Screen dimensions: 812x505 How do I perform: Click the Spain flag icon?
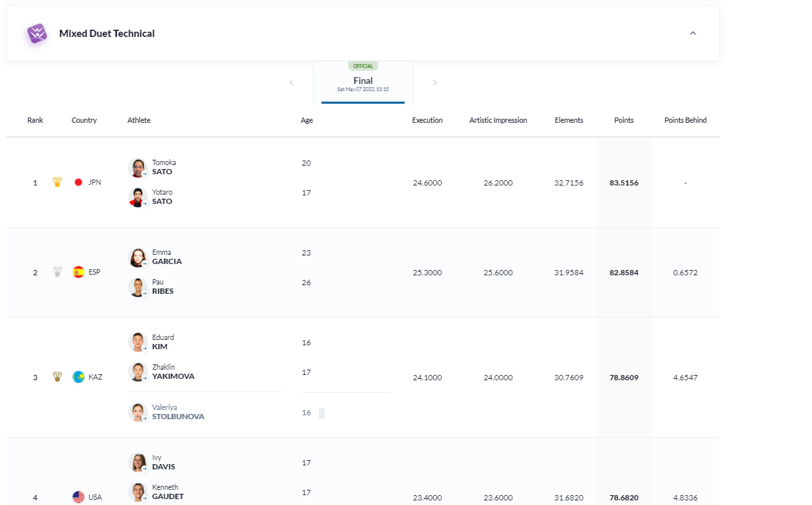tap(79, 272)
